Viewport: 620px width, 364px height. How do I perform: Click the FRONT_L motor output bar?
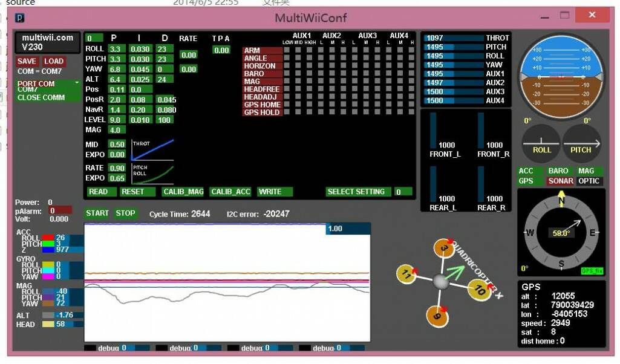(433, 131)
